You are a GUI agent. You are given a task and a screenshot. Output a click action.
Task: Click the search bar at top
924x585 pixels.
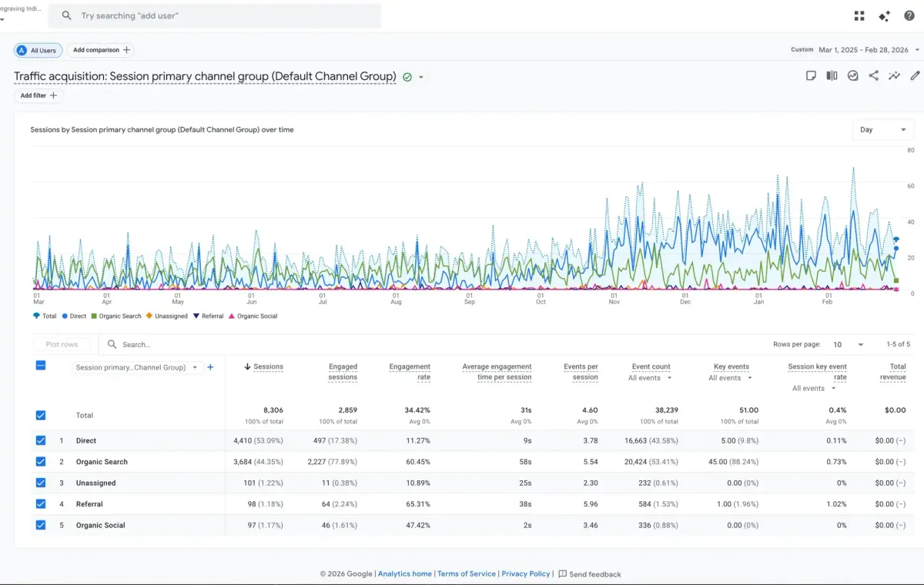pos(214,15)
